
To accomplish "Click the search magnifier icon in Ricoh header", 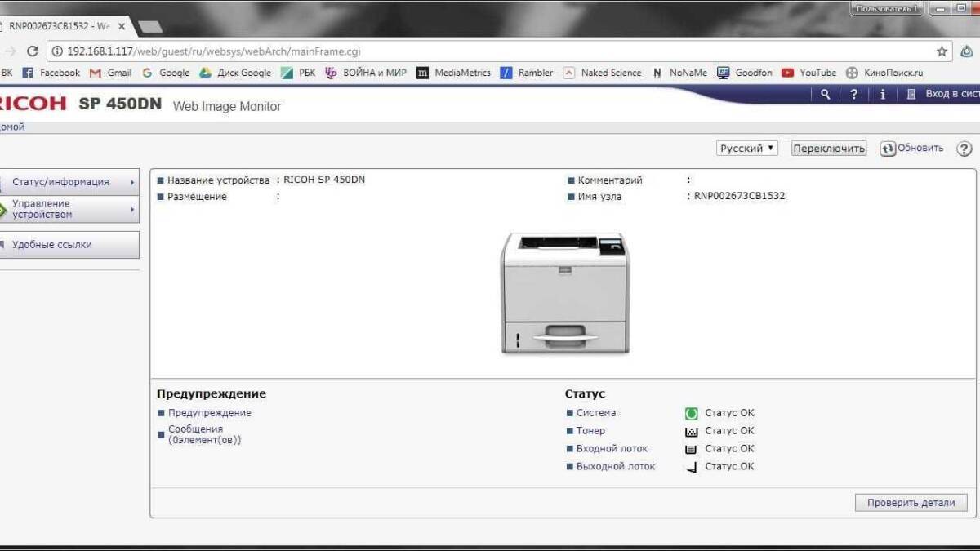I will 826,95.
